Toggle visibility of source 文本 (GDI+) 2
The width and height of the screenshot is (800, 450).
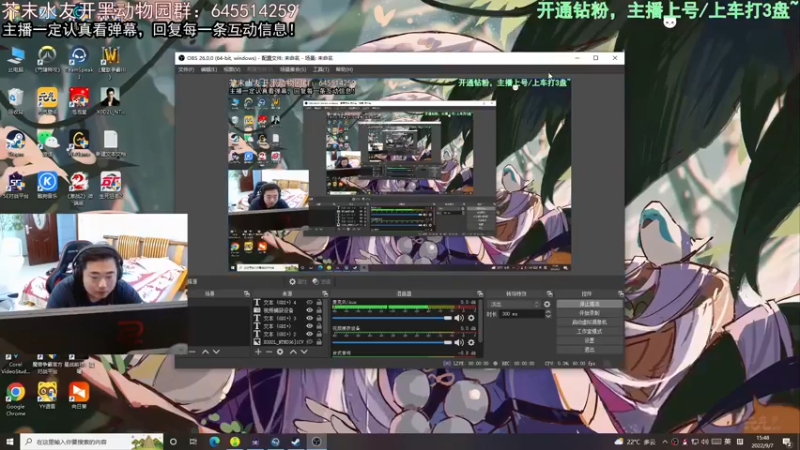[309, 334]
